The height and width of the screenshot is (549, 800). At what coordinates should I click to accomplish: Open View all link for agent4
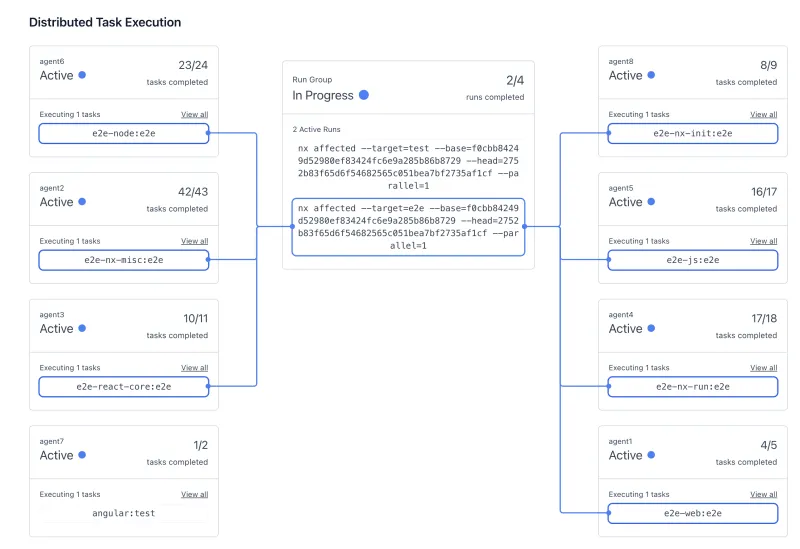pos(763,368)
